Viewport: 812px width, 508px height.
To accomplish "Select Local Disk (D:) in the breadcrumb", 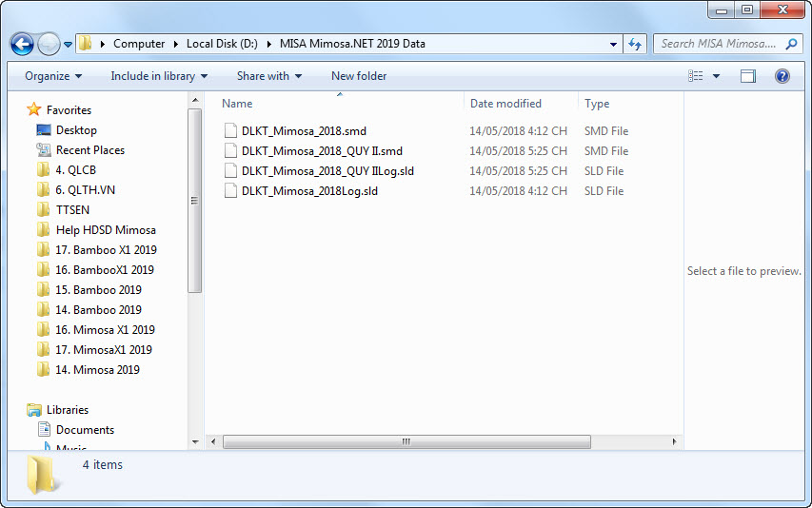I will click(x=222, y=44).
